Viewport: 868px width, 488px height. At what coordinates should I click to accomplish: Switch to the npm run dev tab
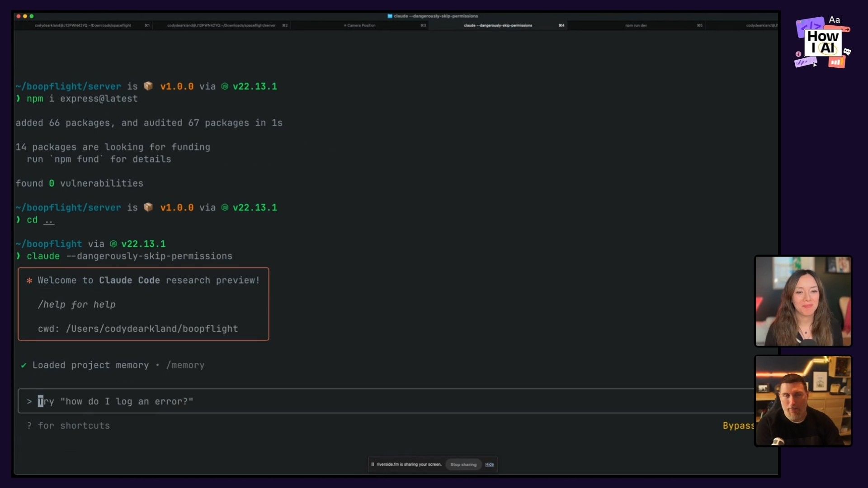(x=636, y=25)
